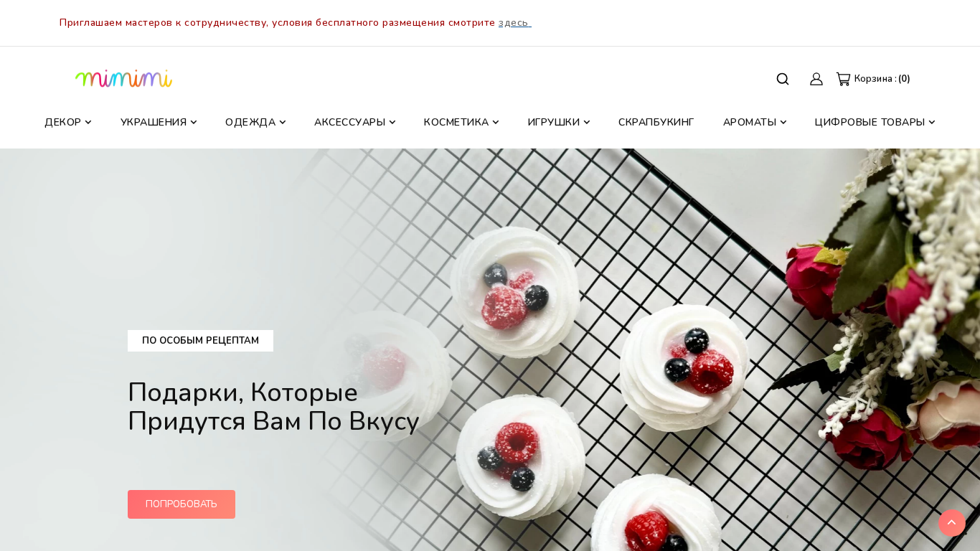
Task: Open the search magnifier icon
Action: (783, 79)
